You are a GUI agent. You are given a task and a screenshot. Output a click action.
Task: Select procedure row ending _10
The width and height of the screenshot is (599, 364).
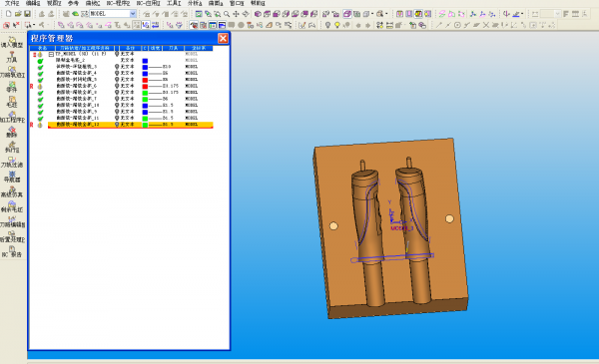click(x=130, y=105)
